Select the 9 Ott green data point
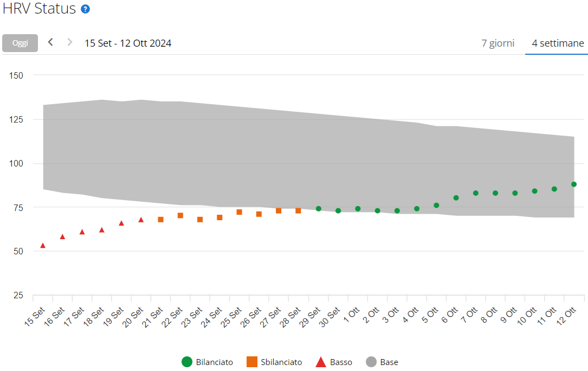588x371 pixels. (515, 193)
